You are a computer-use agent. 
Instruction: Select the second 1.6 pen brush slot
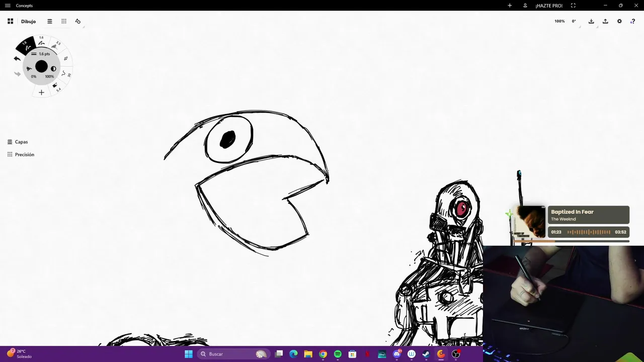pos(41,41)
